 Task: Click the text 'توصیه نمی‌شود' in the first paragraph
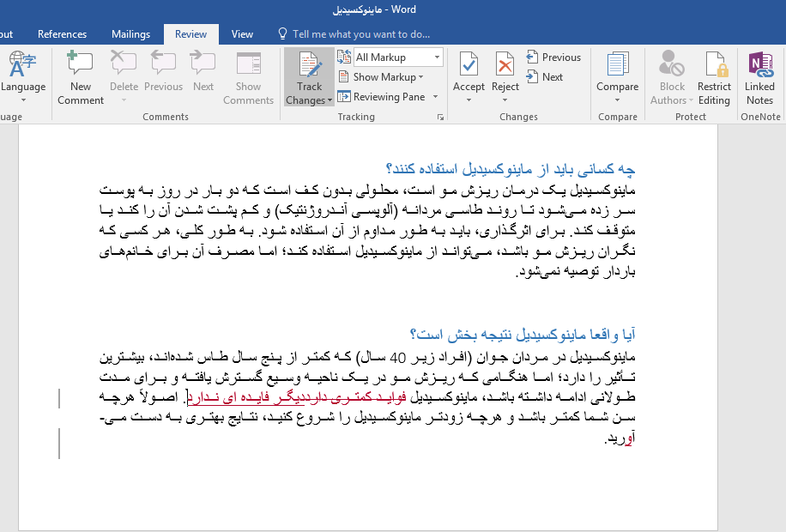[560, 272]
